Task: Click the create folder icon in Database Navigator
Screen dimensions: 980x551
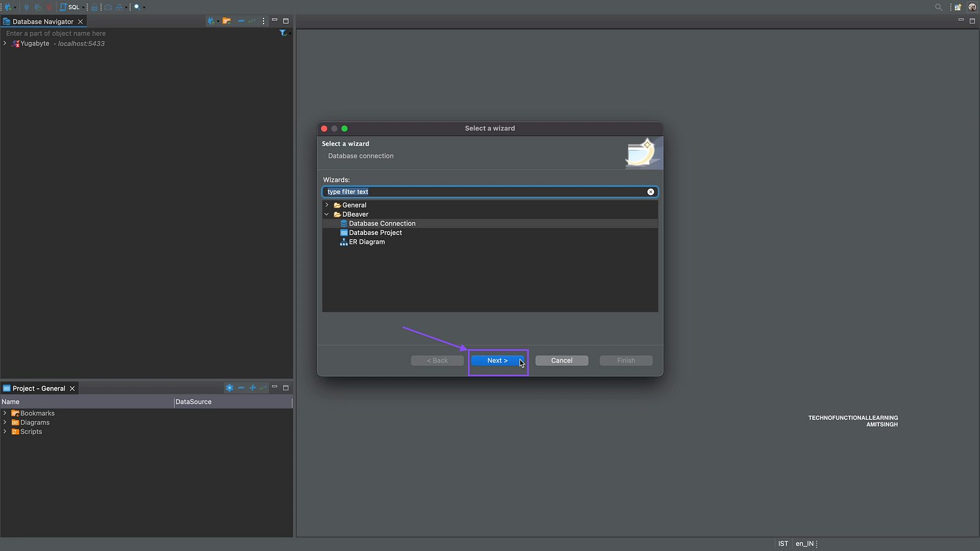Action: pos(227,21)
